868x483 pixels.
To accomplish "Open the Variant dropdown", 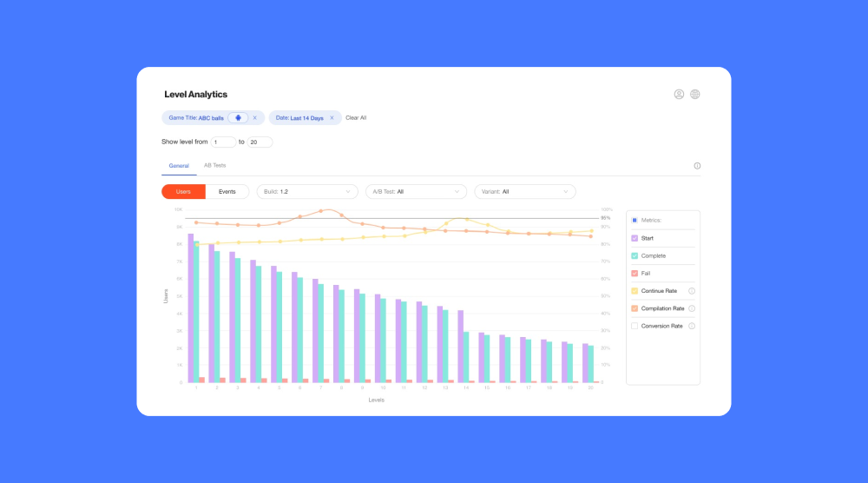I will (525, 191).
